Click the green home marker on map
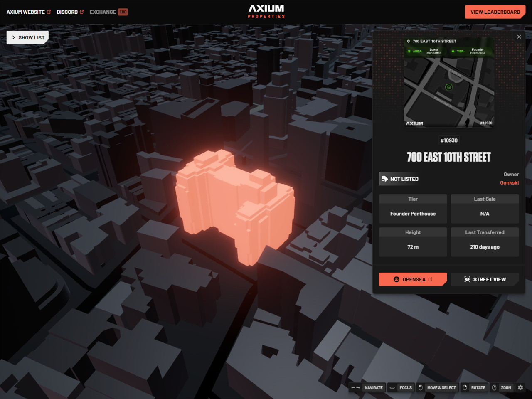 [448, 87]
